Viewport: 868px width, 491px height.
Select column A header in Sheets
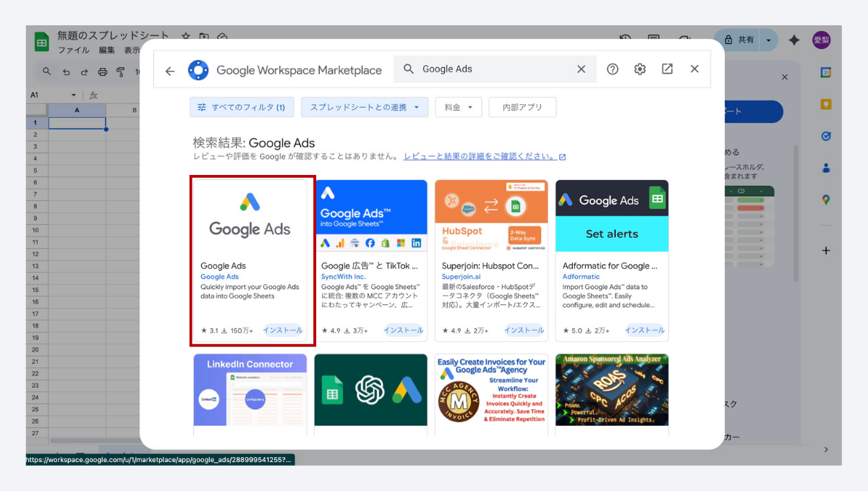pos(77,110)
